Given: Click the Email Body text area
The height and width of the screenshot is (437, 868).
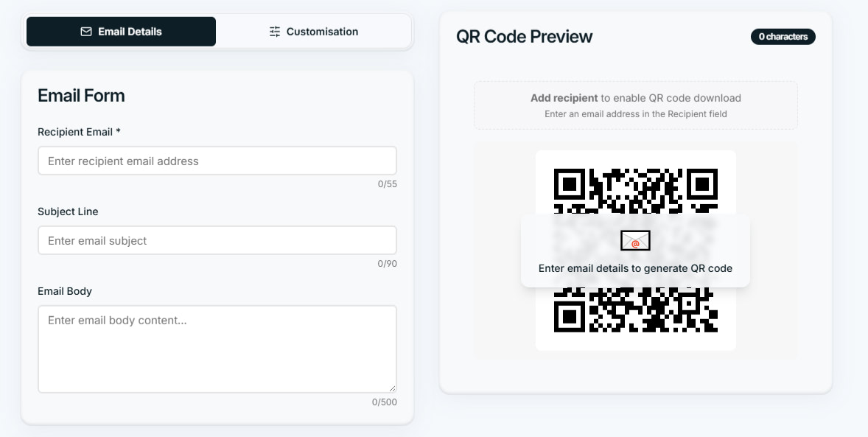Looking at the screenshot, I should 217,346.
